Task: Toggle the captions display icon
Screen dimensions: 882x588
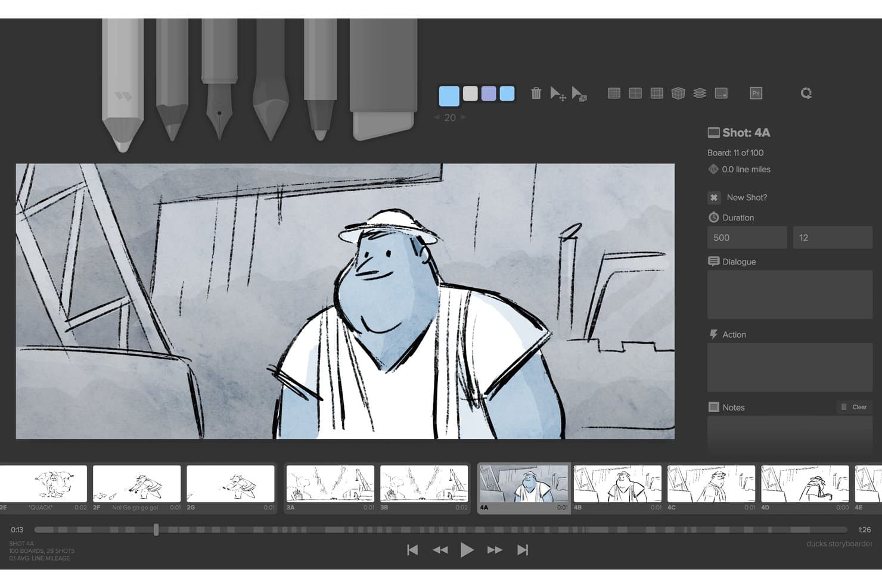Action: click(x=721, y=93)
